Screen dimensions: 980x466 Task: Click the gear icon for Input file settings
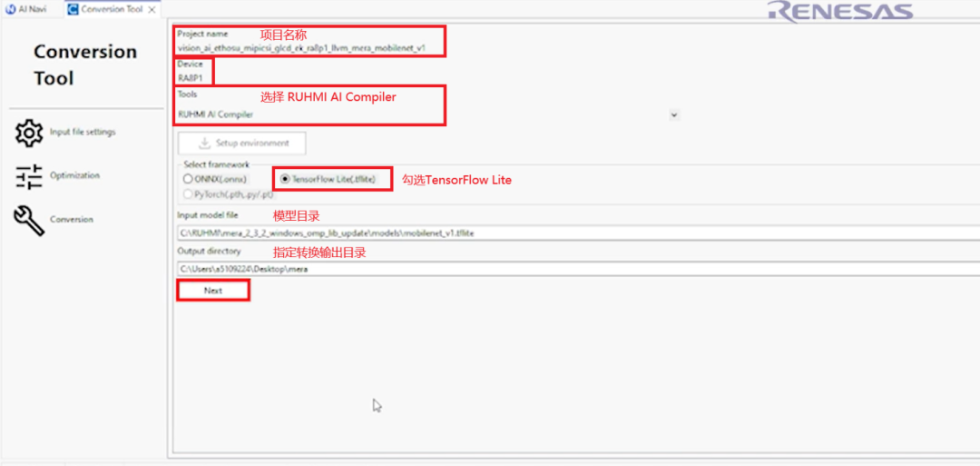tap(29, 133)
